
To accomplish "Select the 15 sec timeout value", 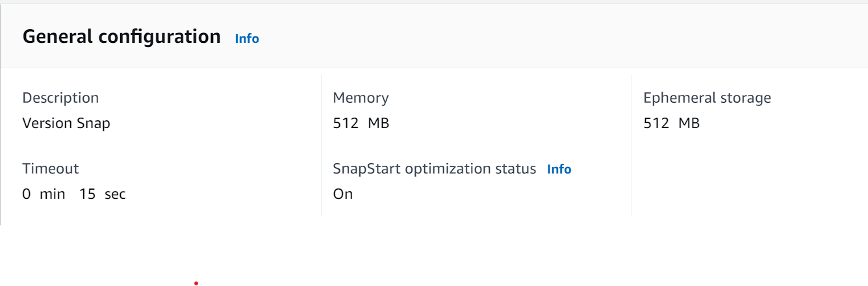I will click(103, 194).
